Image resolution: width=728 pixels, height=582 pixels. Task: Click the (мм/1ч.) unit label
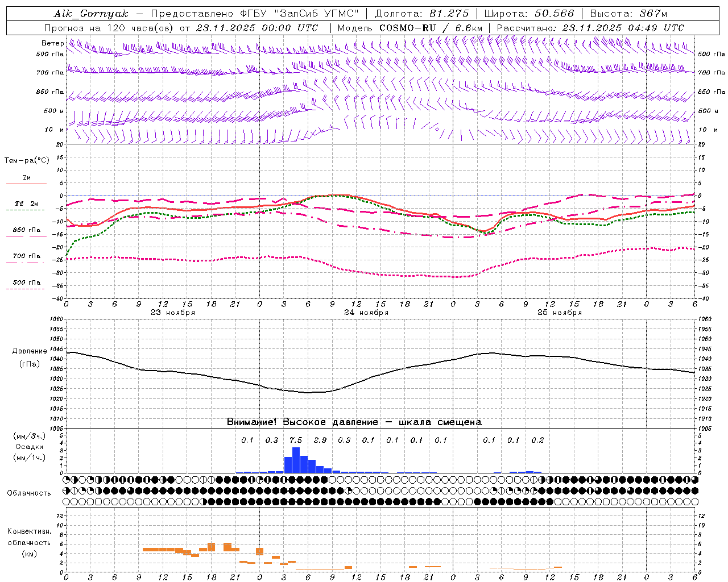pos(29,458)
